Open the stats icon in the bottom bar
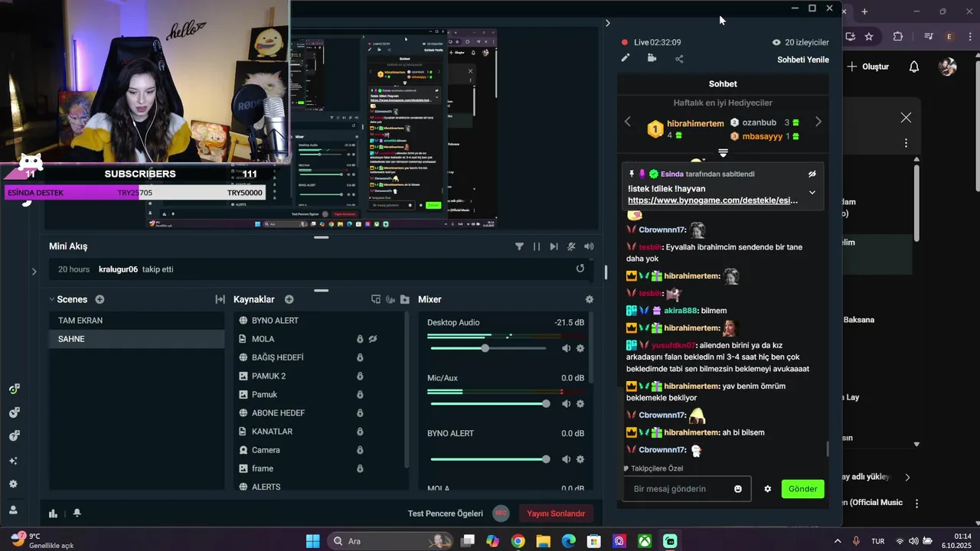Screen dimensions: 980x551 pyautogui.click(x=53, y=514)
